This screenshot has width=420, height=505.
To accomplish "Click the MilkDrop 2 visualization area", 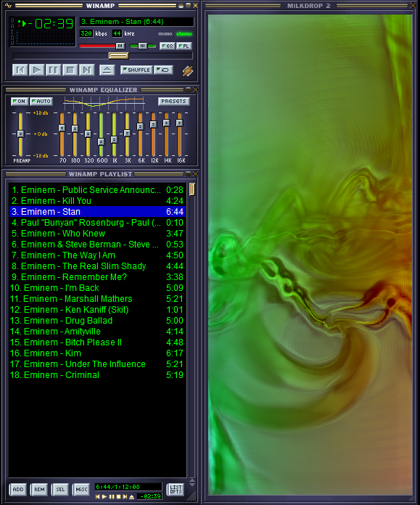I will [x=310, y=255].
